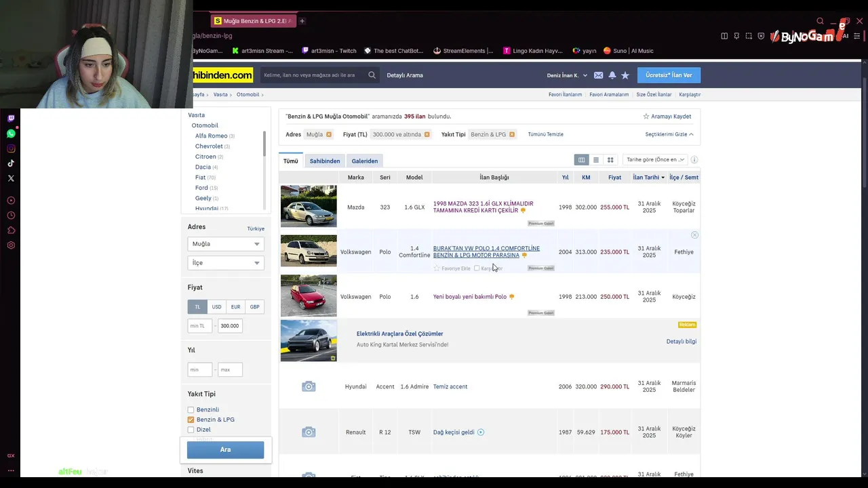Click Aramayı Kaydet to save search
The image size is (868, 488).
[667, 117]
